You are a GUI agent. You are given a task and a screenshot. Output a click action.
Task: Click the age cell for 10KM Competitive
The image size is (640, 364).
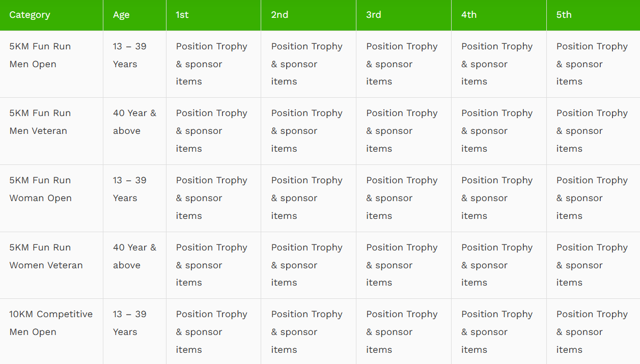click(129, 323)
